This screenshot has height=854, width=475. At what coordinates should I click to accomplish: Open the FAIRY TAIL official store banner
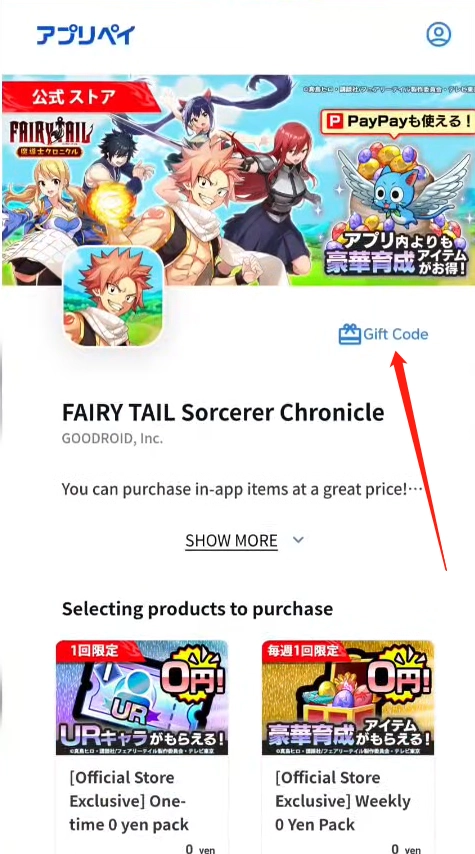pyautogui.click(x=238, y=180)
